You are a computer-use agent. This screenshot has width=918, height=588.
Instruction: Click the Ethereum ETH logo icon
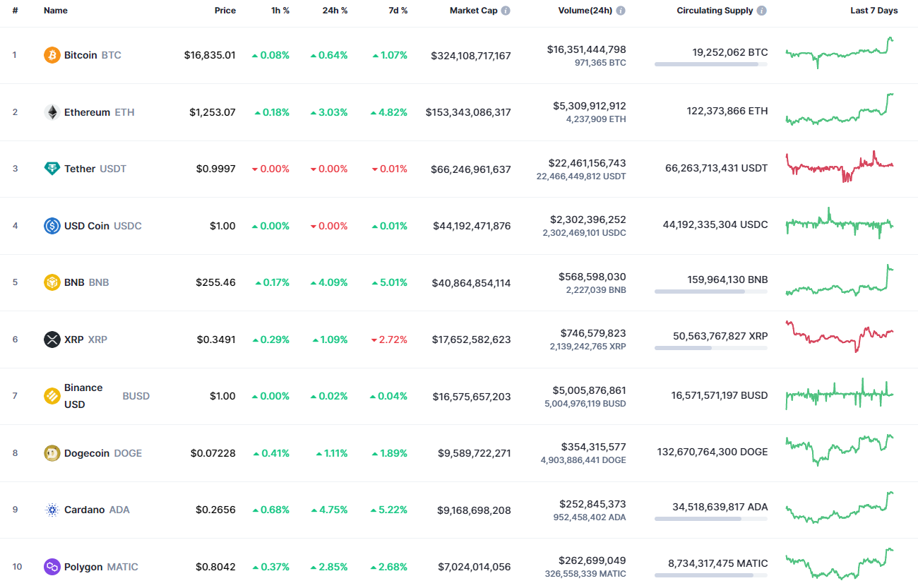pos(52,112)
